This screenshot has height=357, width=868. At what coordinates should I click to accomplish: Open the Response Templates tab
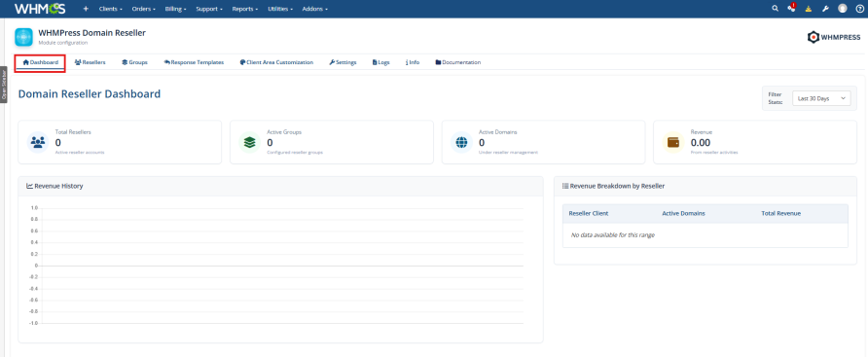[194, 62]
